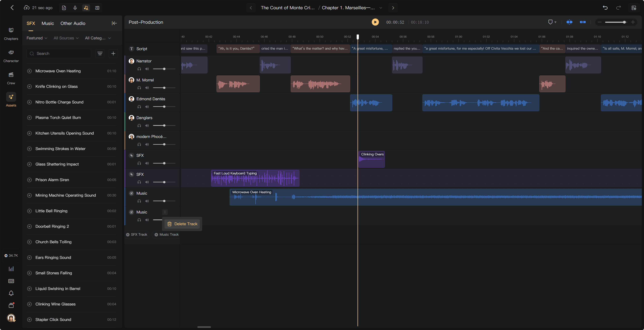Toggle the snap alignment icon in toolbar

[569, 22]
